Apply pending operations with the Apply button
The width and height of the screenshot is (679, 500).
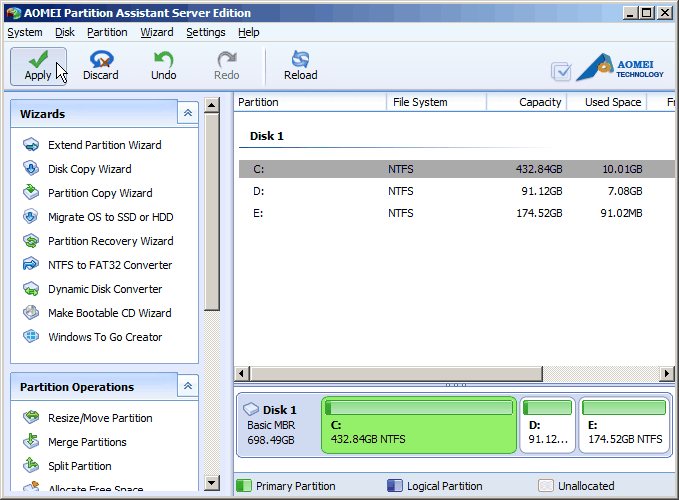pos(38,66)
